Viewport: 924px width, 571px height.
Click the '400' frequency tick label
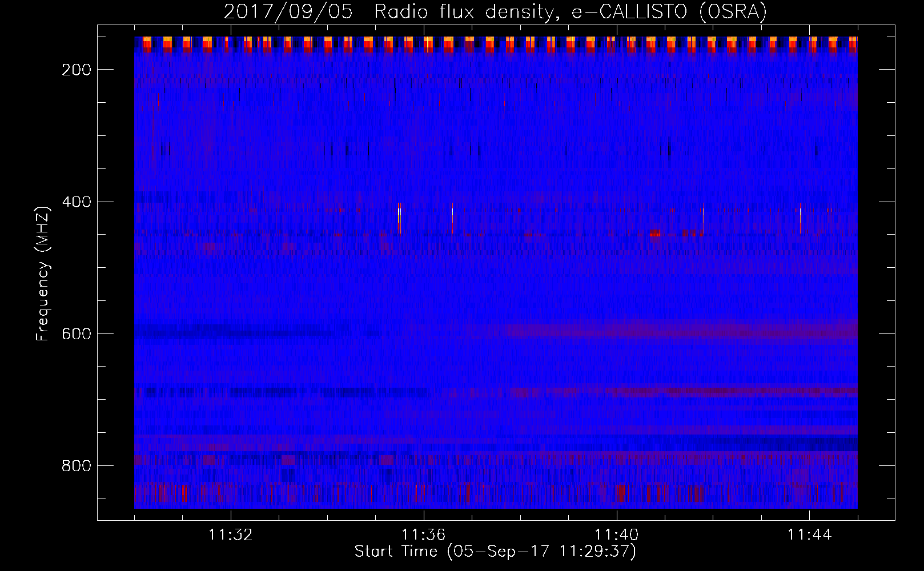click(x=77, y=202)
